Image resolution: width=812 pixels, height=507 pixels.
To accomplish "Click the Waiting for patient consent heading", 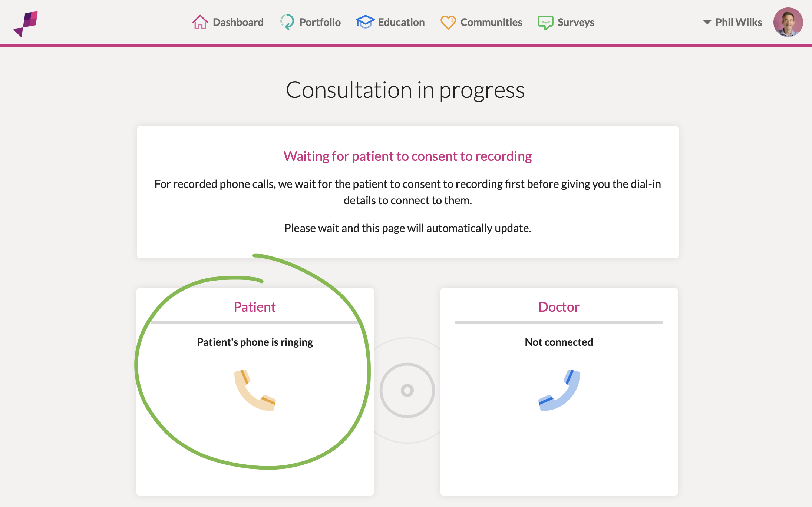I will (x=407, y=156).
